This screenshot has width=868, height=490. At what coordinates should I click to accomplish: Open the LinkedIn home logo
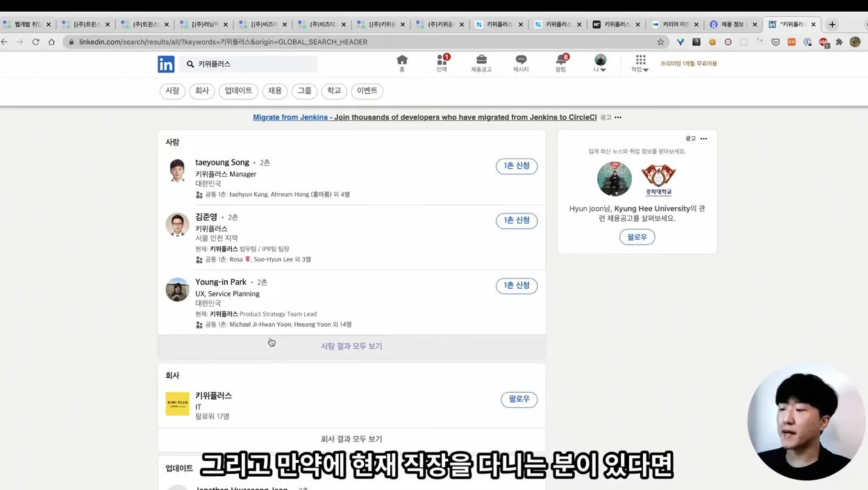pyautogui.click(x=166, y=64)
